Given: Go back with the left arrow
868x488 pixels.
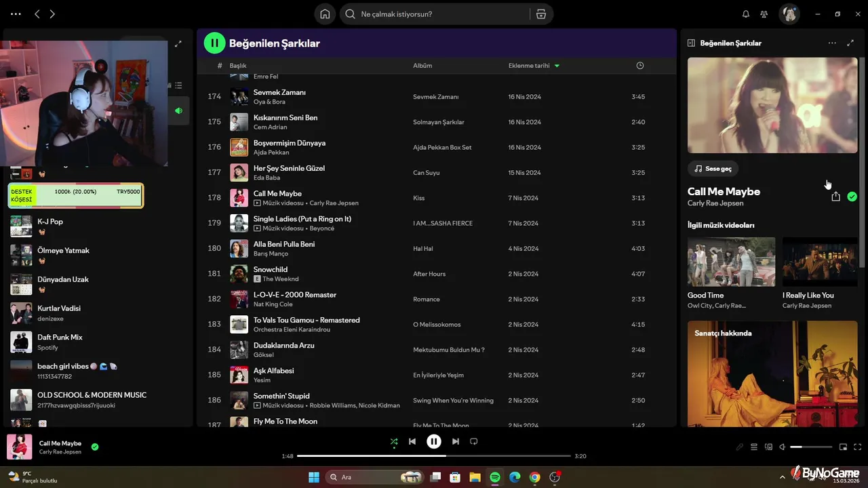Looking at the screenshot, I should pos(37,14).
